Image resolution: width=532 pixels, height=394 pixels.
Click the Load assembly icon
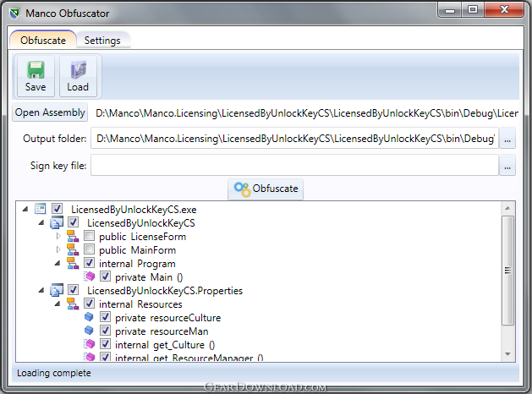78,69
